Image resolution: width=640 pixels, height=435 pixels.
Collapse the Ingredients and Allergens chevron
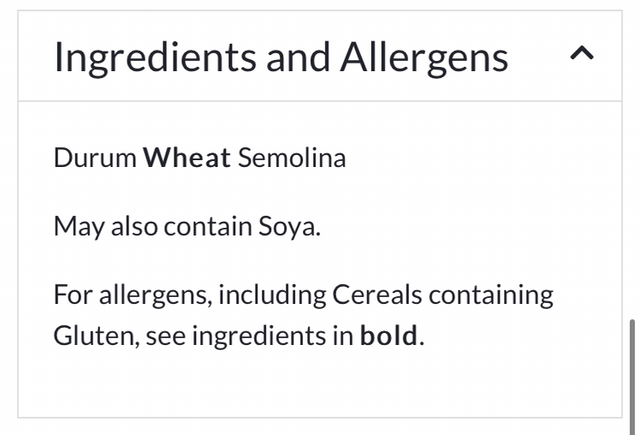coord(581,54)
